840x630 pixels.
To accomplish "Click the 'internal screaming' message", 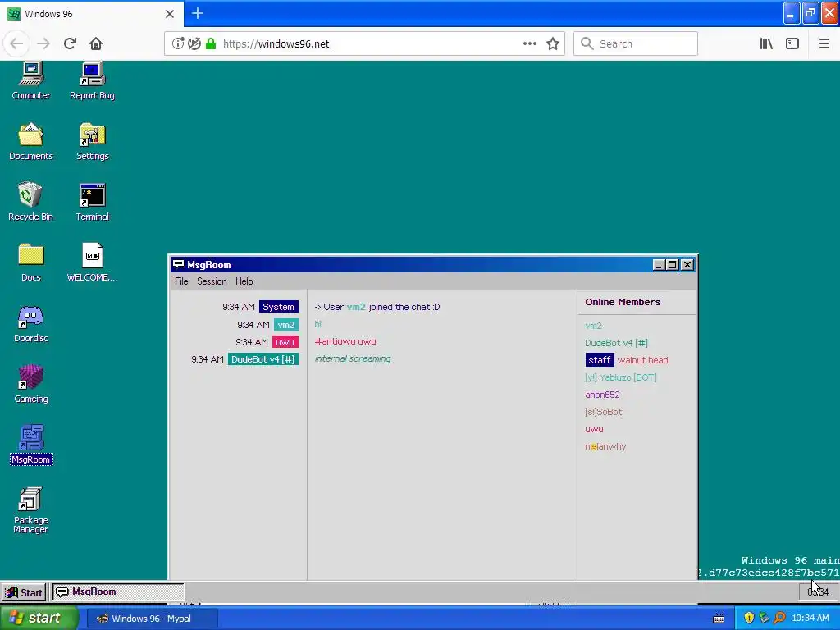I will point(353,359).
